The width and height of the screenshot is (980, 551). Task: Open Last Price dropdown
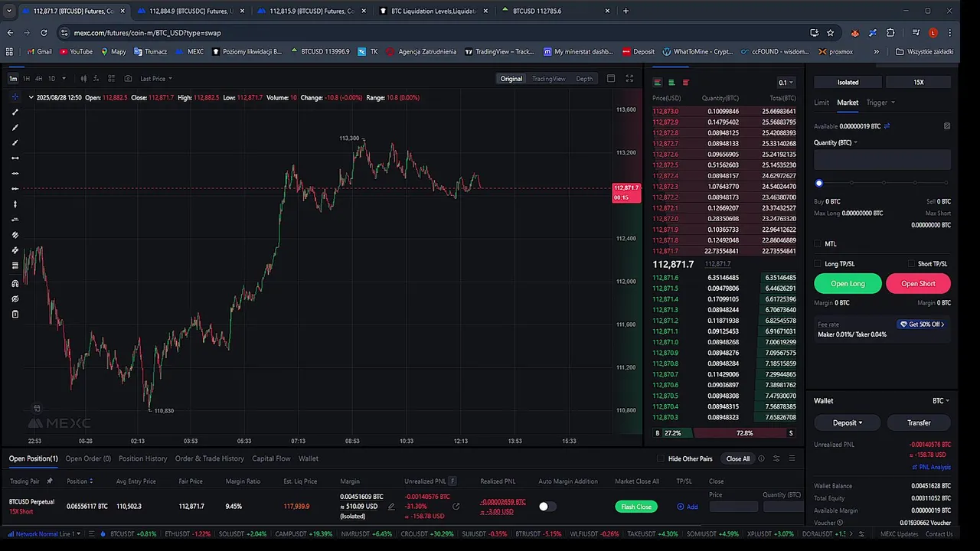click(155, 79)
